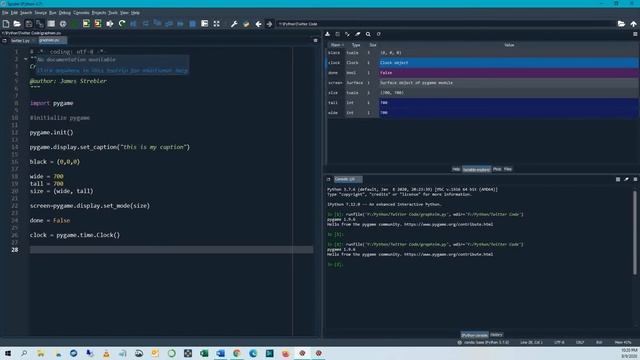Screen dimensions: 640x360
Task: Switch to the History tab
Action: (496, 335)
